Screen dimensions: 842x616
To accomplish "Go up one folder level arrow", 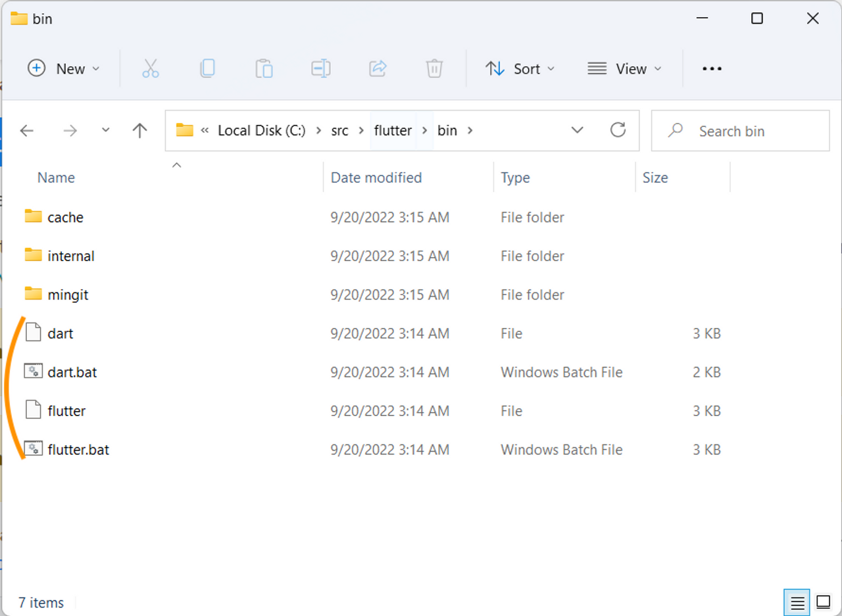I will pos(139,131).
